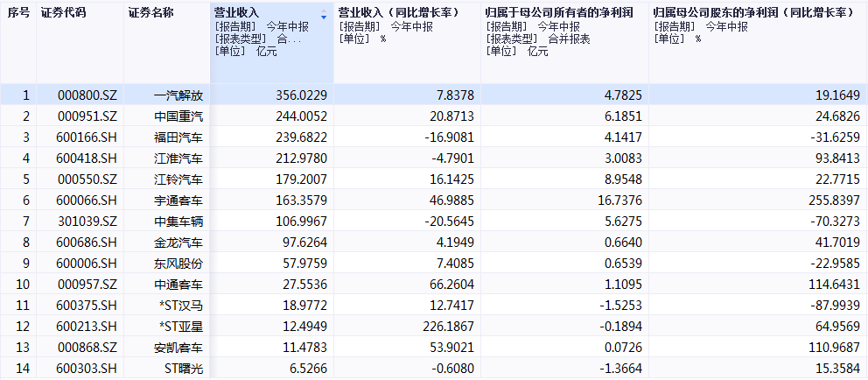Open stock code 000951.SZ
The image size is (868, 380).
point(87,116)
